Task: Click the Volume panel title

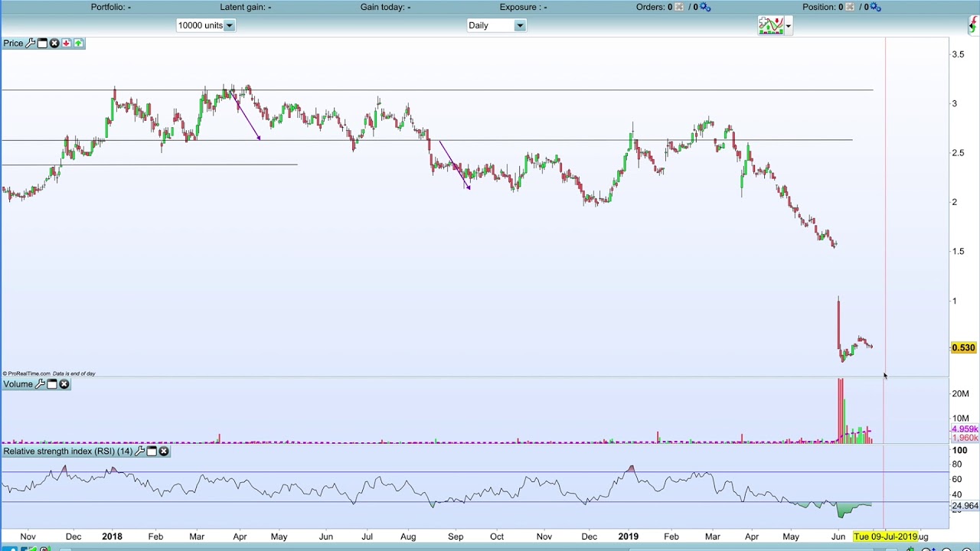Action: click(x=18, y=384)
